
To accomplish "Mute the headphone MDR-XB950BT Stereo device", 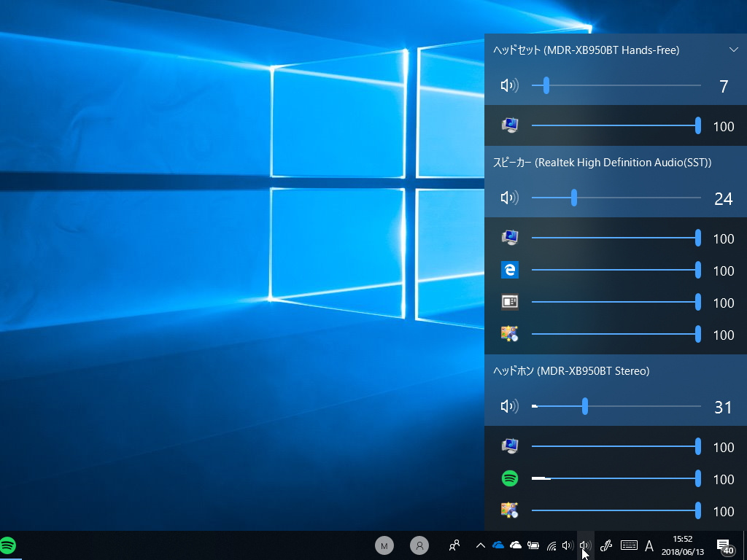I will point(509,406).
